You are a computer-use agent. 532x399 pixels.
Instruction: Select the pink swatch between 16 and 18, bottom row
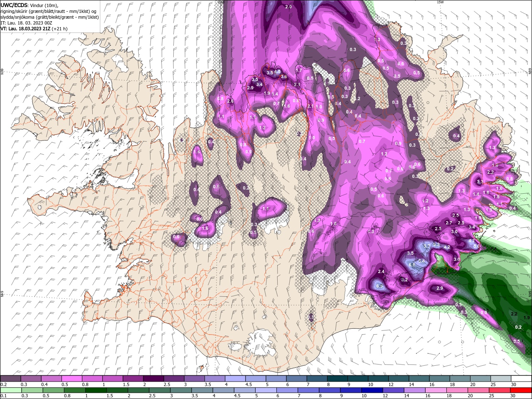point(436,390)
